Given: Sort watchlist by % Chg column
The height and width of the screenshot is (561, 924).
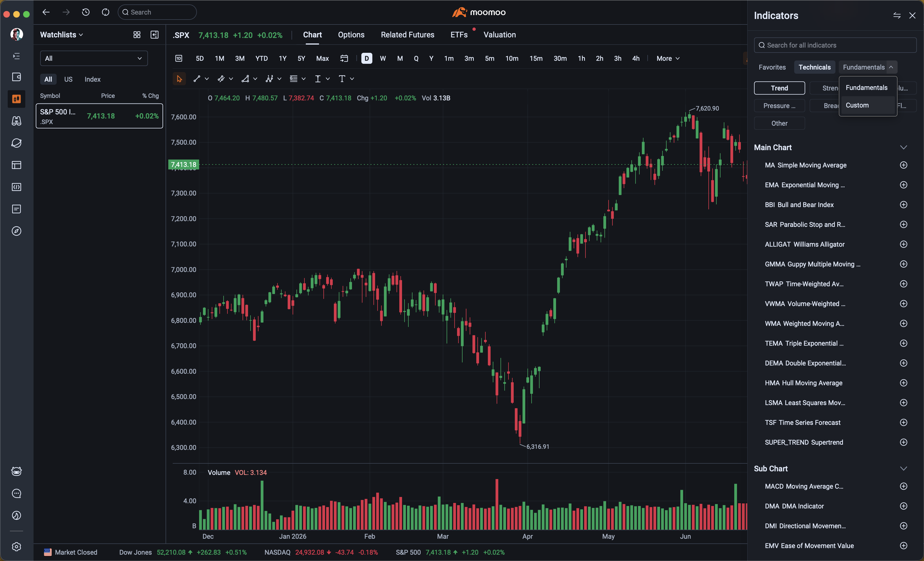Looking at the screenshot, I should click(150, 96).
